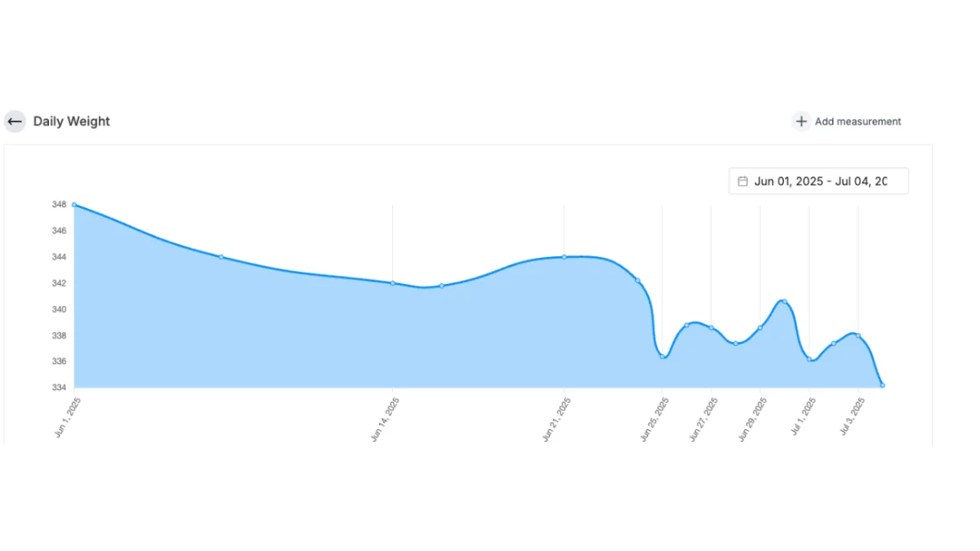The width and height of the screenshot is (980, 551).
Task: Click the Add measurement label
Action: point(857,122)
